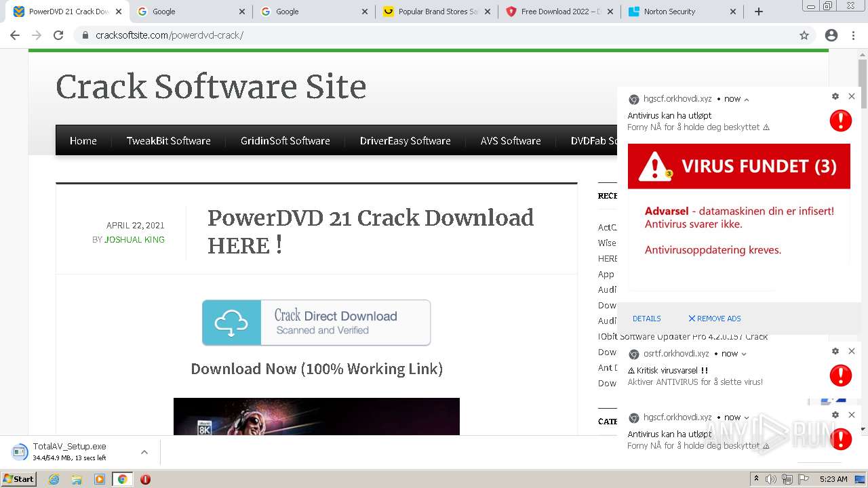
Task: Open the PowerDVD 21 Crack Download heading link
Action: 371,231
